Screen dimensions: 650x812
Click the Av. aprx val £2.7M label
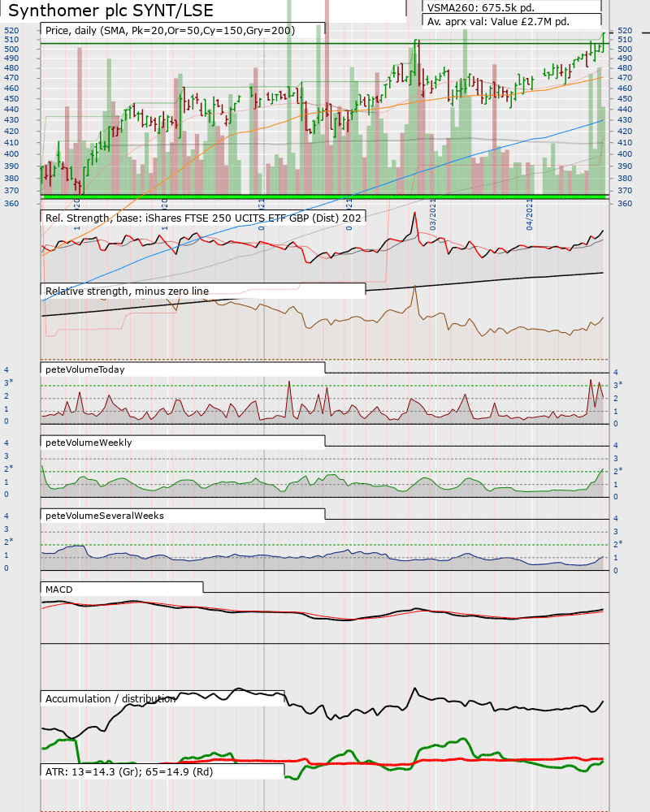(x=498, y=22)
